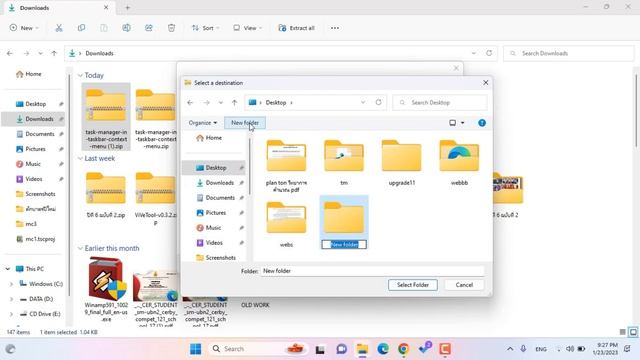Add a new Explorer tab
Viewport: 640px width, 360px height.
(127, 7)
